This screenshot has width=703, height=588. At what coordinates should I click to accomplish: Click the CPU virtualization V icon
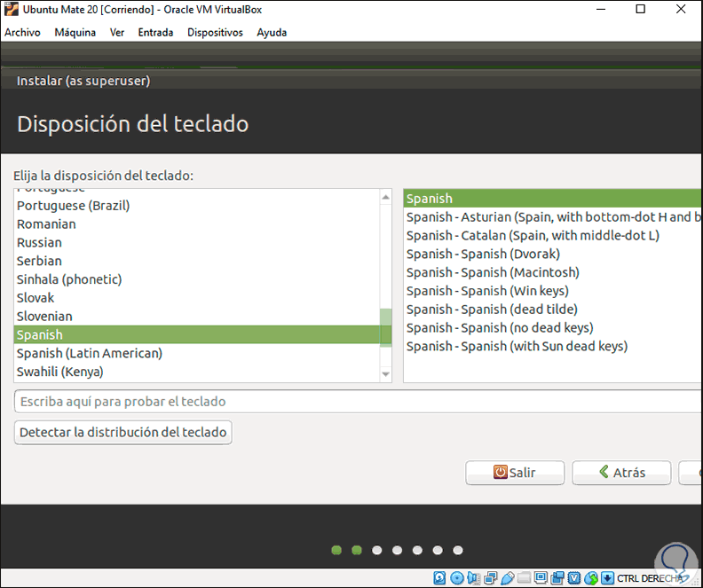point(574,578)
